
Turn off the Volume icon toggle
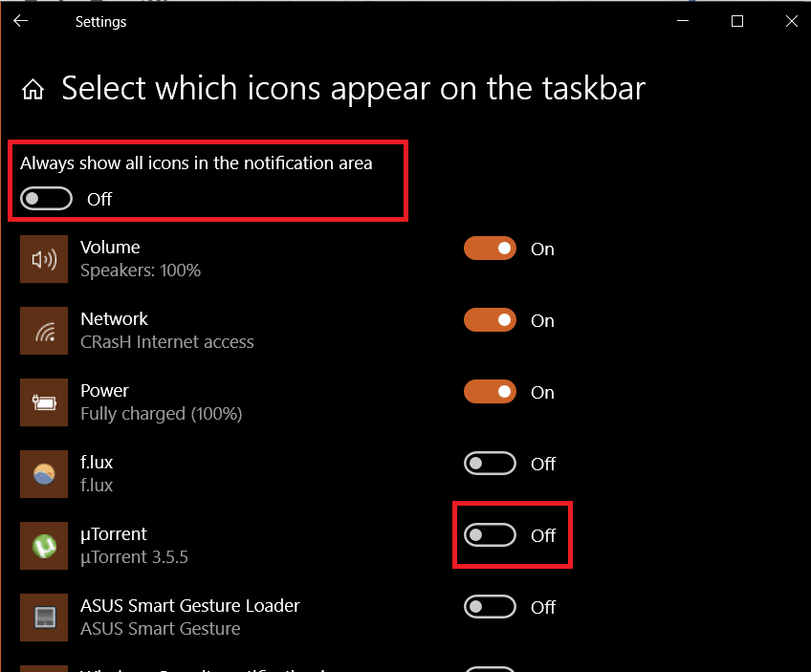point(490,249)
